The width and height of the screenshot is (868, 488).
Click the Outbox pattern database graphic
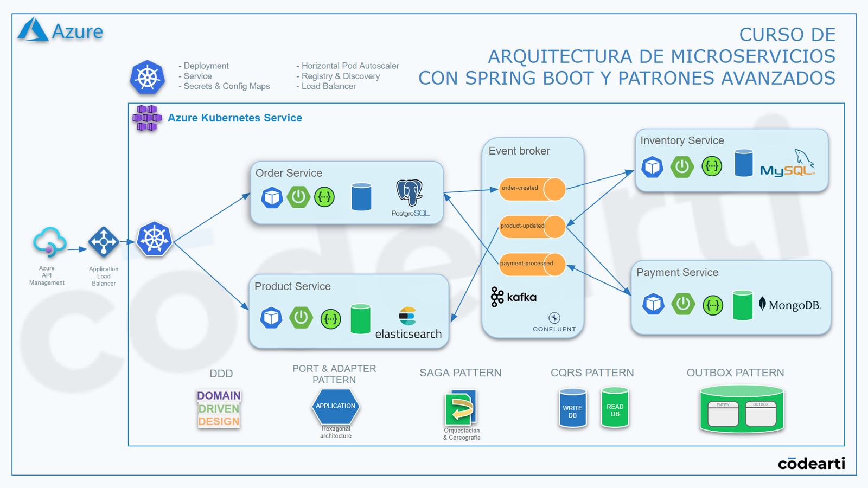[742, 409]
